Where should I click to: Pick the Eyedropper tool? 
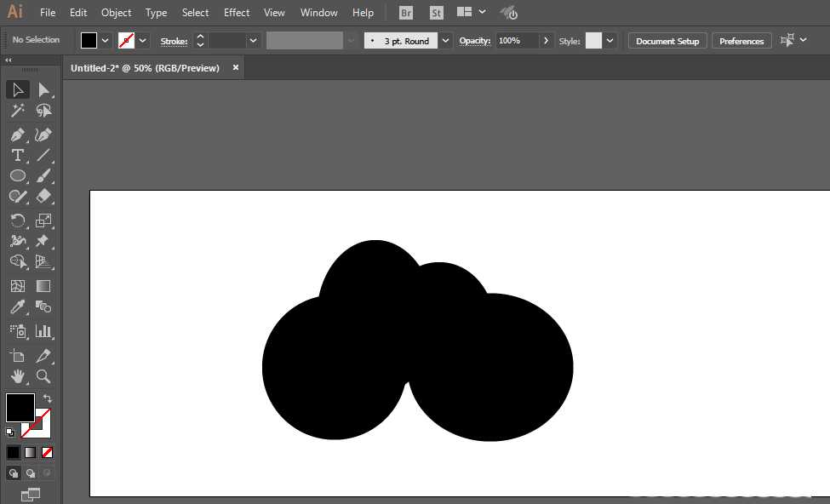pos(18,306)
